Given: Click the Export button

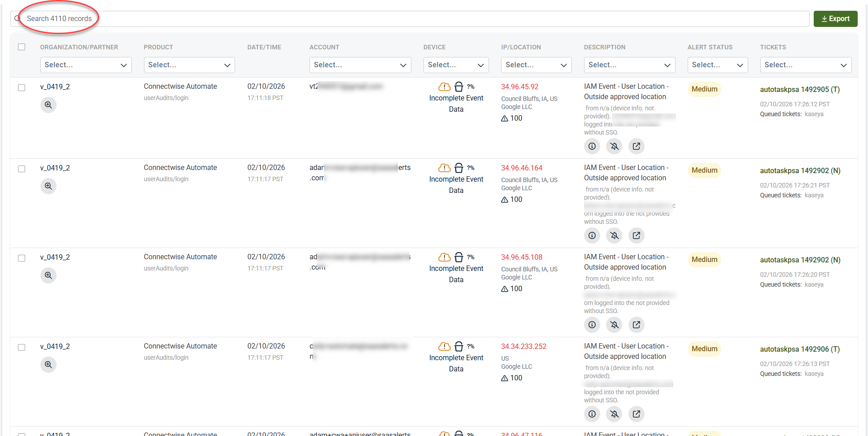Looking at the screenshot, I should coord(835,19).
